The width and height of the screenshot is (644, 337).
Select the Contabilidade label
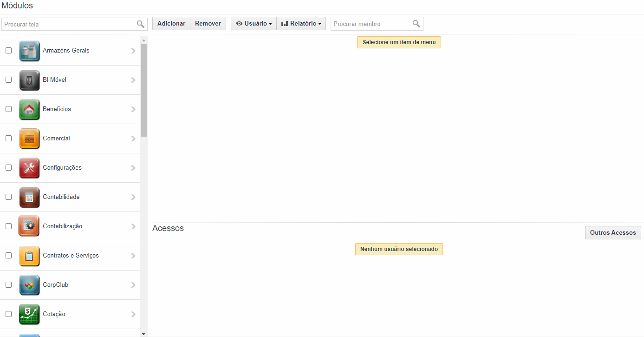click(x=61, y=197)
